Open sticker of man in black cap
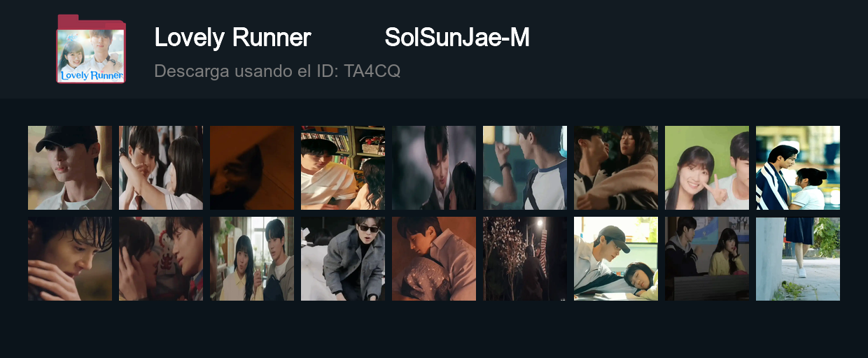 point(70,168)
